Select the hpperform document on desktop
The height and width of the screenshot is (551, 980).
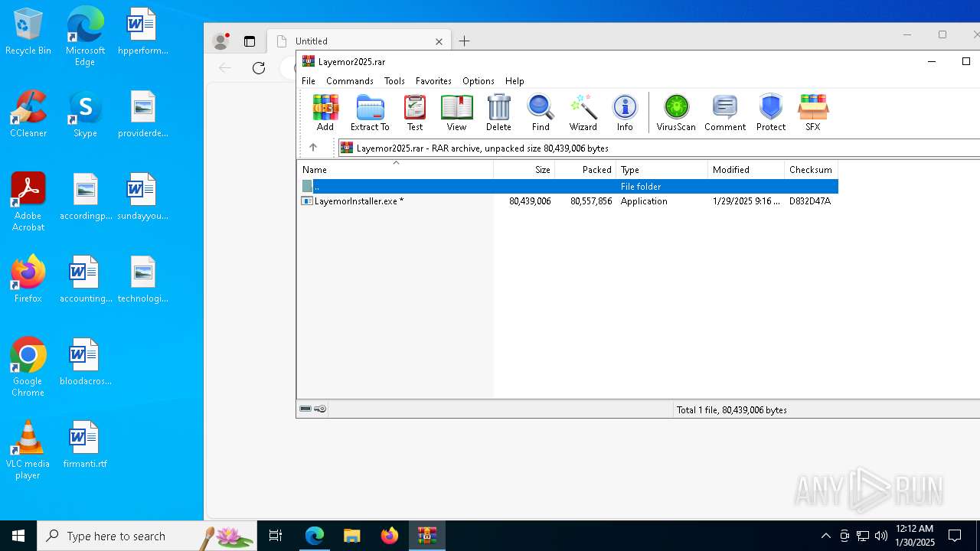point(142,32)
